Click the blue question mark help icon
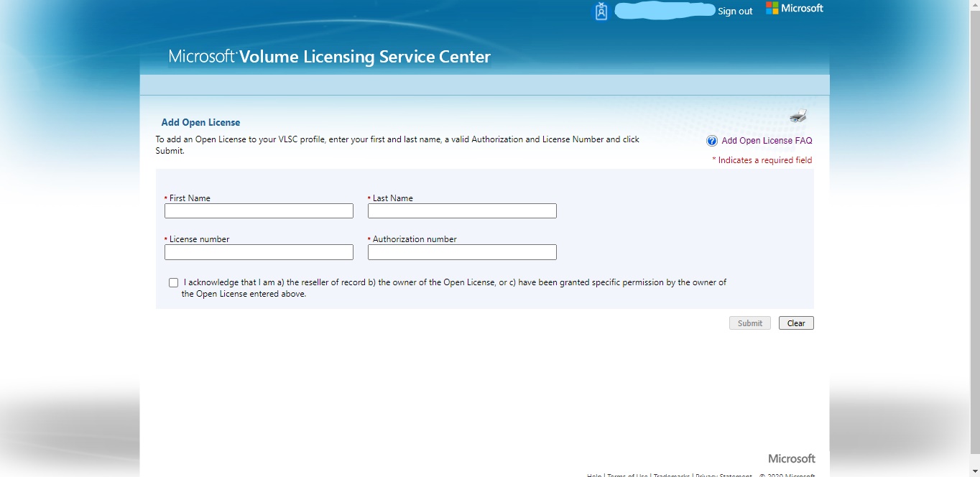 click(712, 141)
